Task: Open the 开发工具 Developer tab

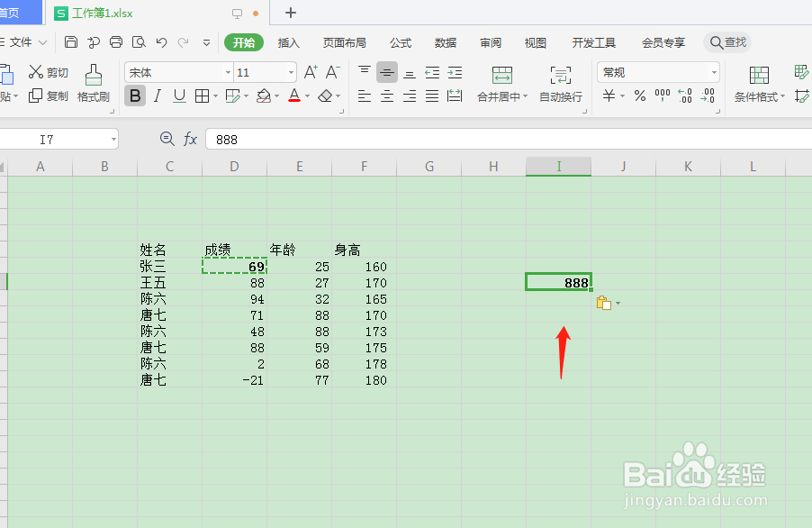Action: tap(593, 42)
